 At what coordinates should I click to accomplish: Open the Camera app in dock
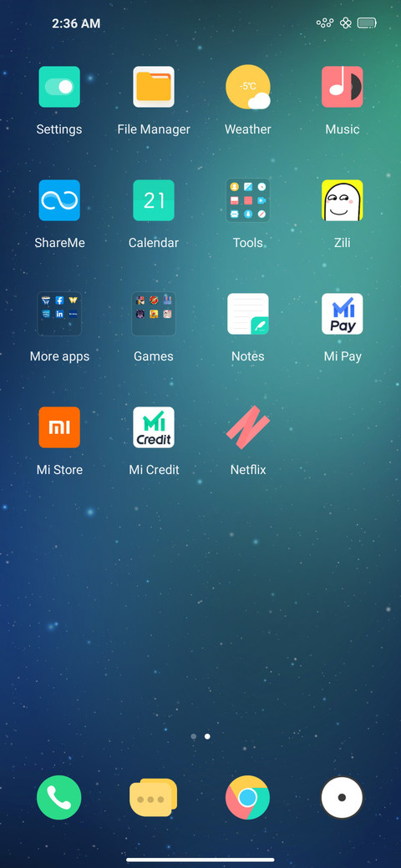click(343, 798)
